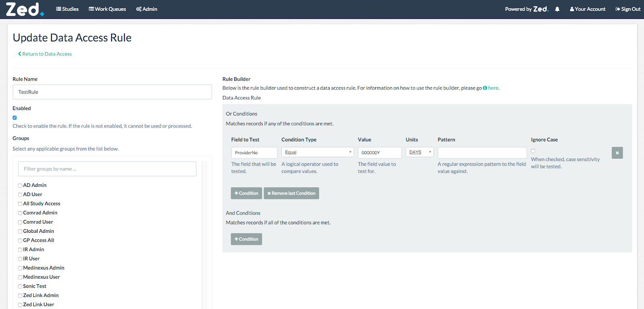Screen dimensions: 644x309
Task: Check the Zed Link Admin group
Action: 20,296
